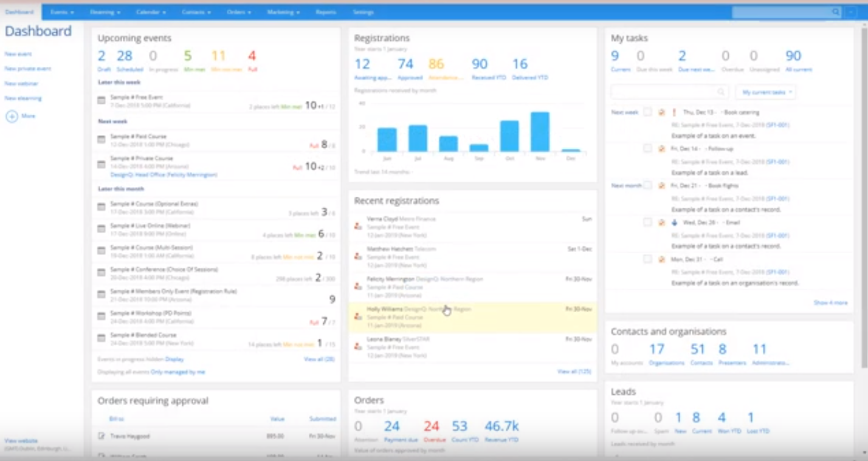Click the Nov bar in Registrations chart
Viewport: 868px width, 461px height.
(540, 132)
